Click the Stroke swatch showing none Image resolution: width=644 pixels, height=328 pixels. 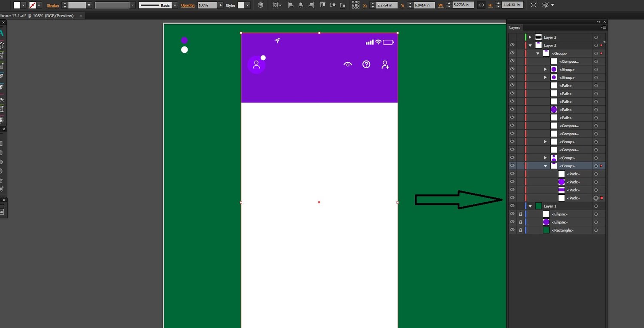point(33,5)
